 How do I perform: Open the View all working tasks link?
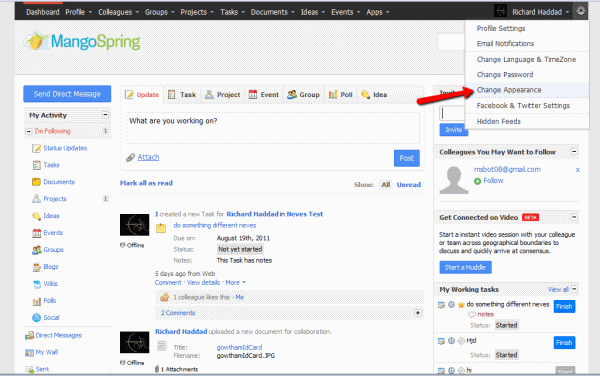[x=558, y=290]
